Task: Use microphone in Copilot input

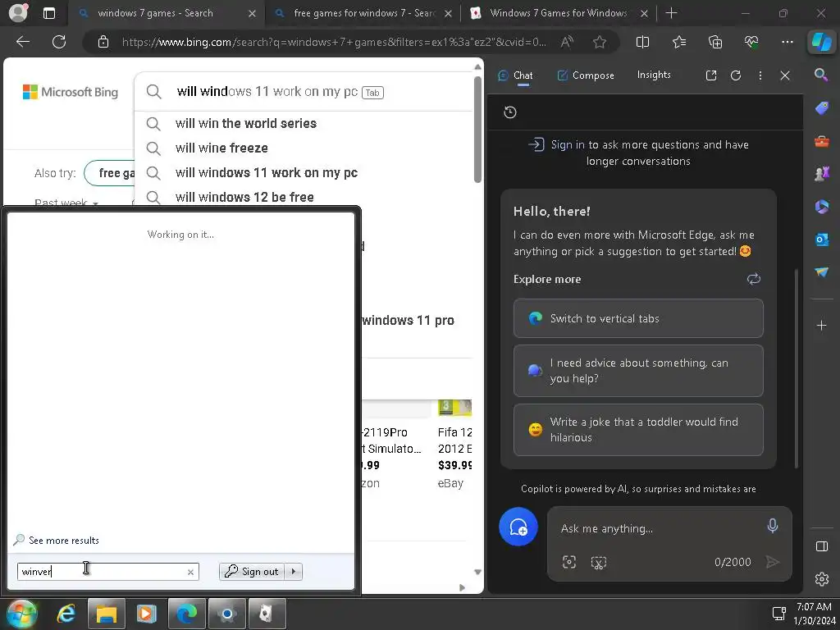Action: [x=772, y=526]
